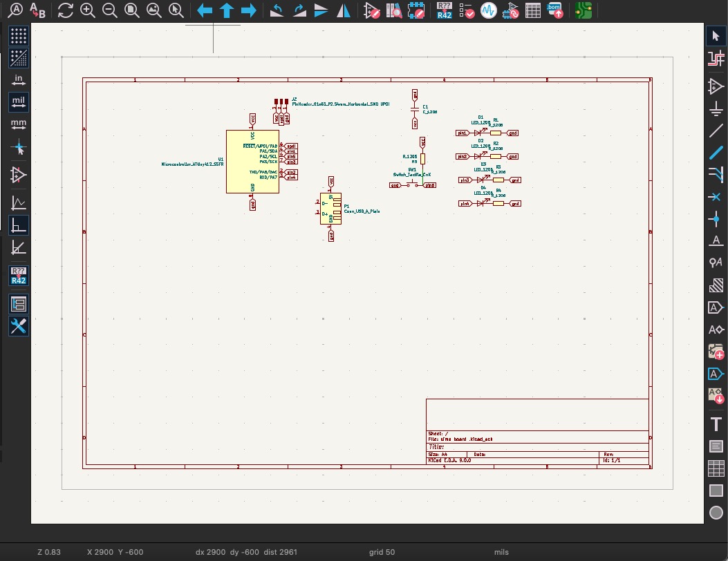728x561 pixels.
Task: Select the draw wire tool
Action: 716,131
